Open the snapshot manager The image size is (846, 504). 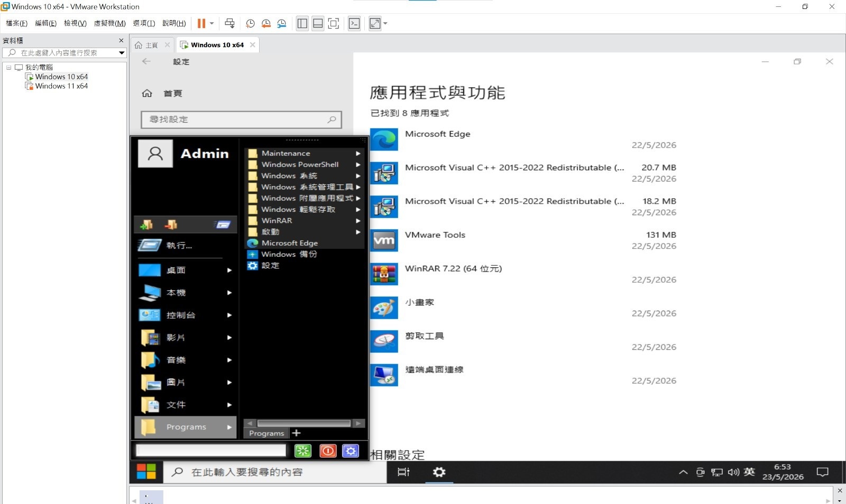pos(282,23)
